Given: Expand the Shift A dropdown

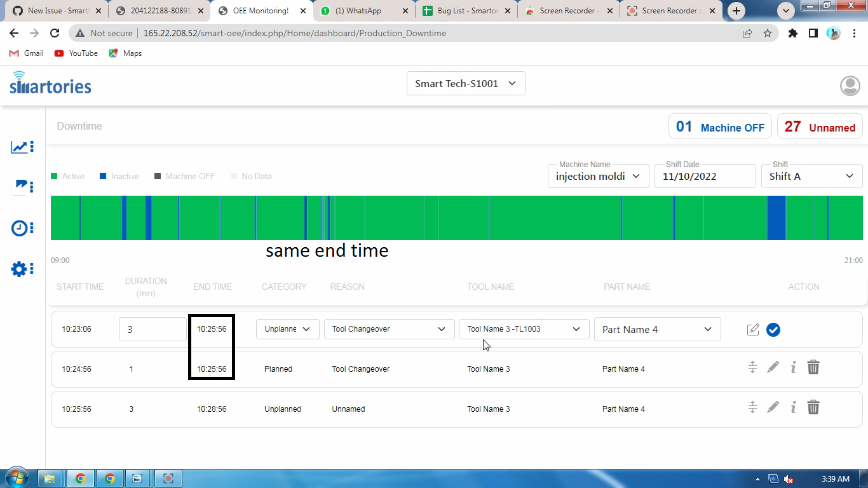Looking at the screenshot, I should 812,176.
